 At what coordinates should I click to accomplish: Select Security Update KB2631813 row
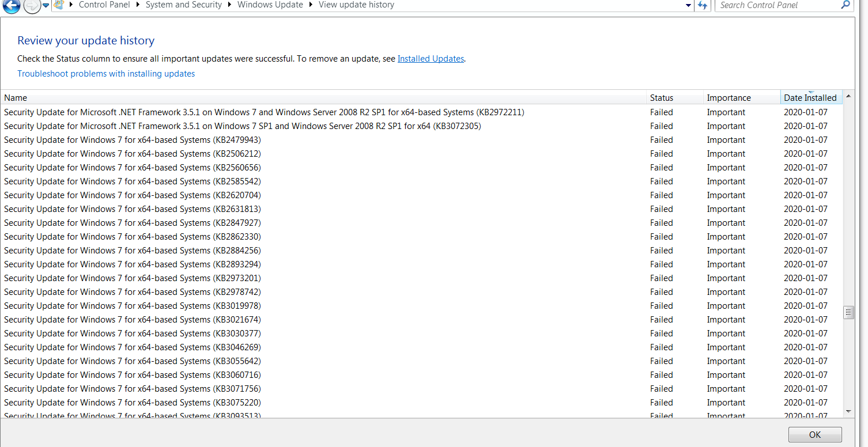421,209
